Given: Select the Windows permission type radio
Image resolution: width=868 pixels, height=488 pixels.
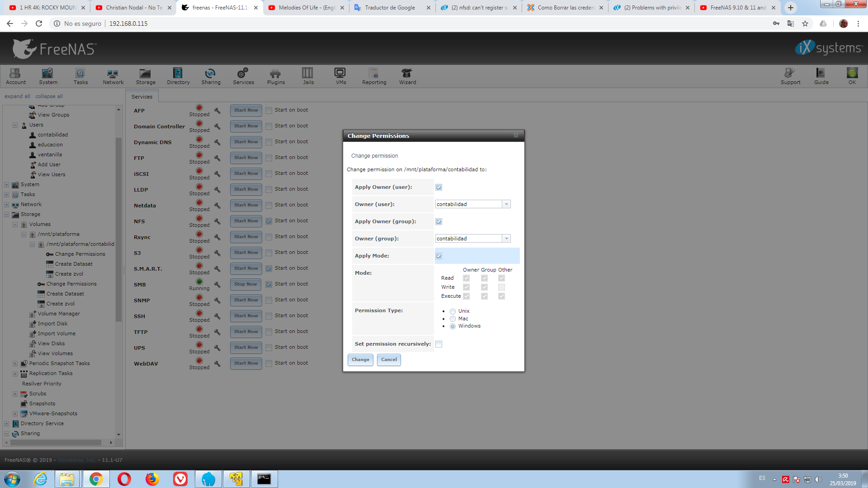Looking at the screenshot, I should [453, 327].
